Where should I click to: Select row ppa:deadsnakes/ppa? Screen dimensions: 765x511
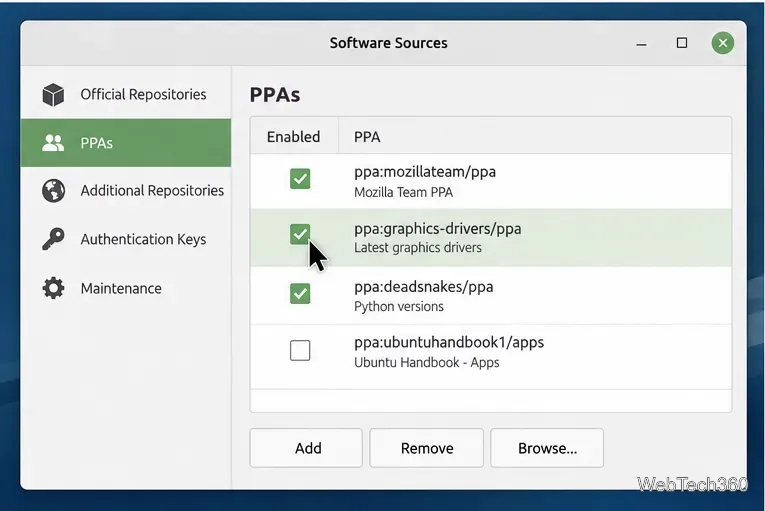pyautogui.click(x=491, y=295)
